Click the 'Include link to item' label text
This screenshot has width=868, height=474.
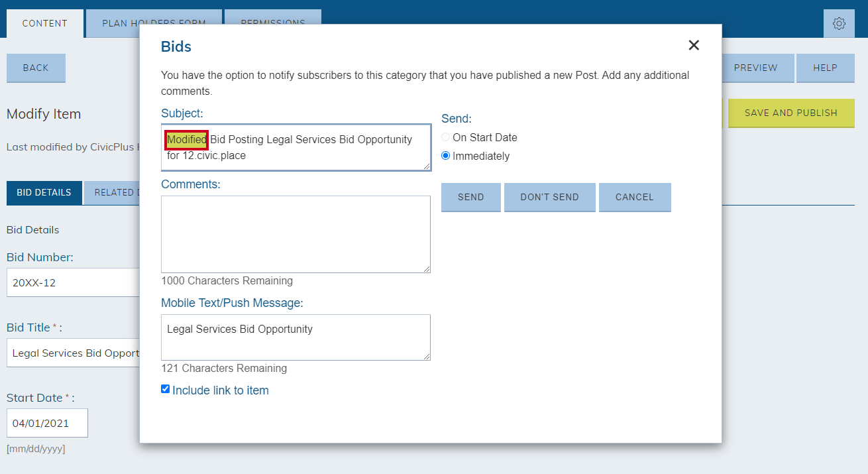coord(221,390)
